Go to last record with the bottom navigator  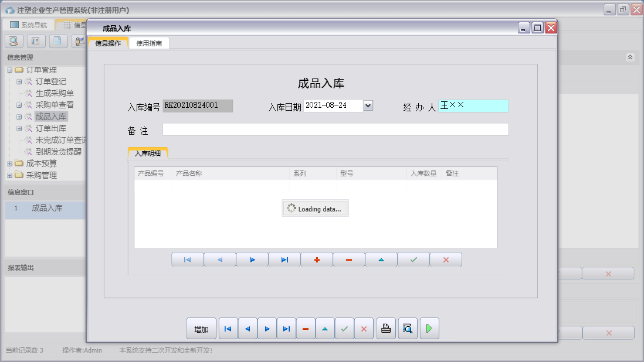(x=286, y=328)
